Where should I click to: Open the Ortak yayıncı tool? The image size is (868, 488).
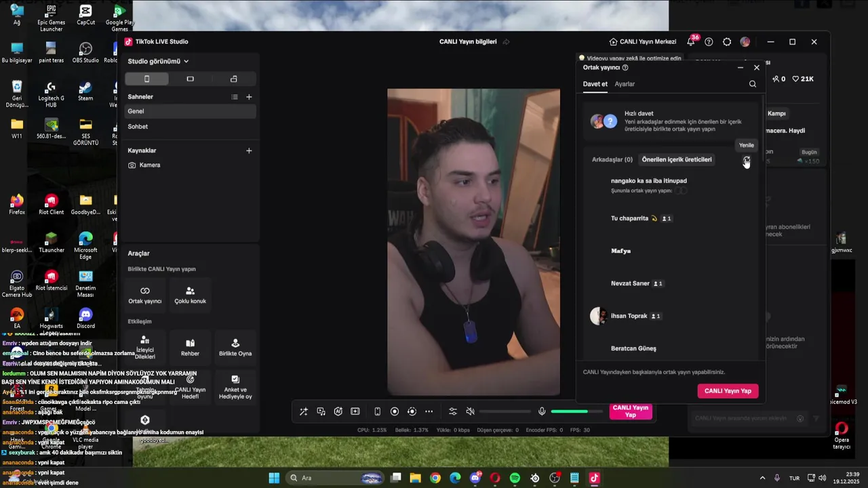[145, 295]
